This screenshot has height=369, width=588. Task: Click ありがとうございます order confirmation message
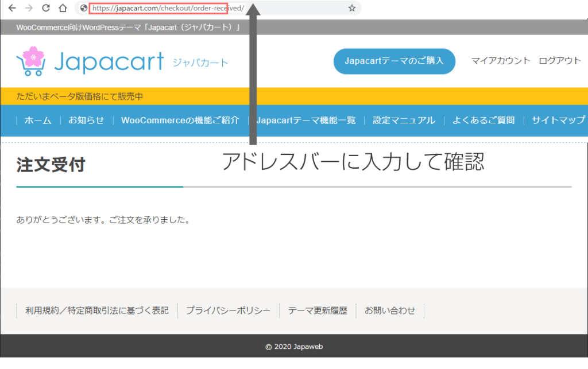103,220
